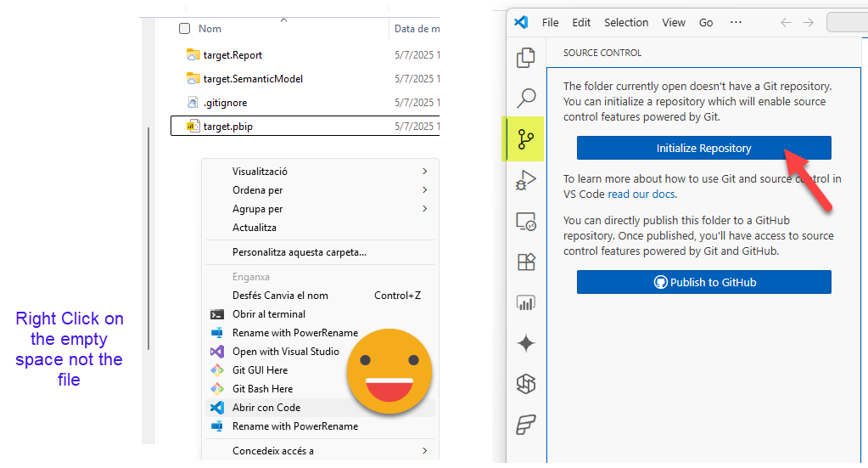Click the sparkle AI icon in sidebar

click(x=526, y=343)
